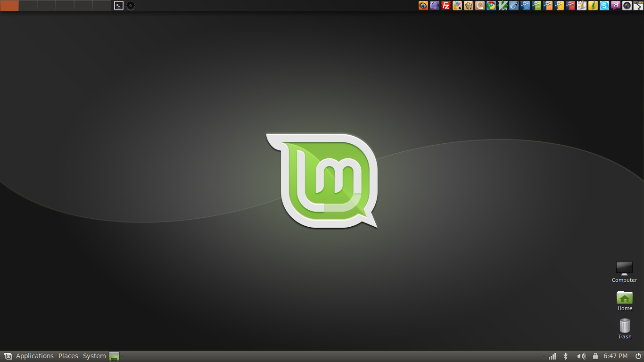
Task: Open the Places menu
Action: (x=68, y=356)
